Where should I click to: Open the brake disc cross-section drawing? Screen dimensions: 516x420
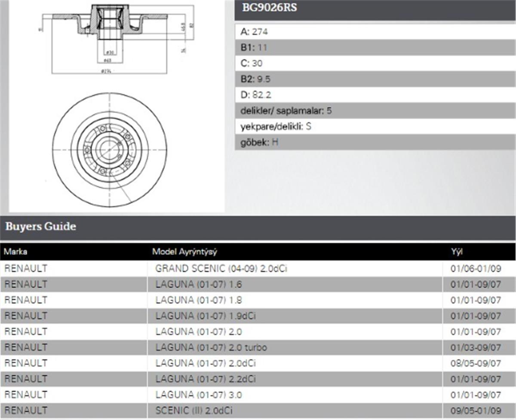coord(116,39)
